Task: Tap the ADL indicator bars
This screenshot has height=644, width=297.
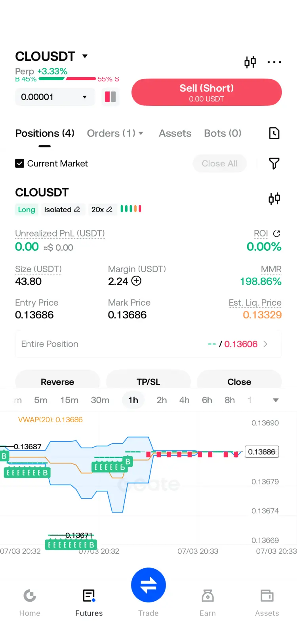Action: pyautogui.click(x=131, y=209)
